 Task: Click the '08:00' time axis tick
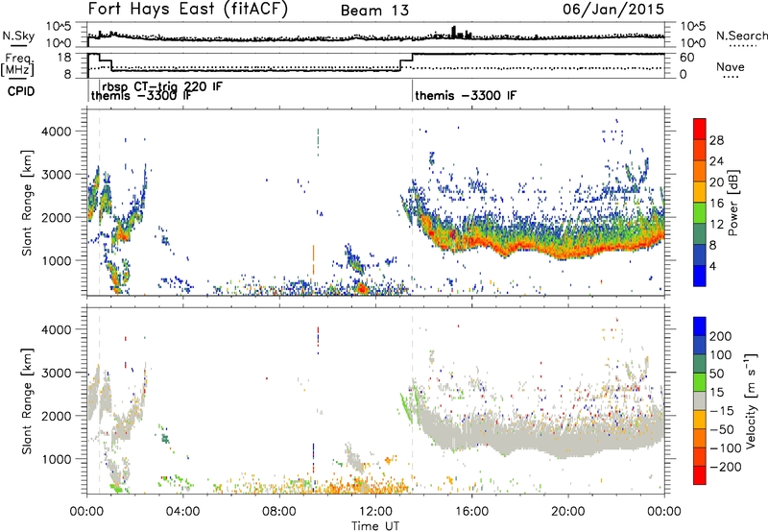[x=278, y=512]
